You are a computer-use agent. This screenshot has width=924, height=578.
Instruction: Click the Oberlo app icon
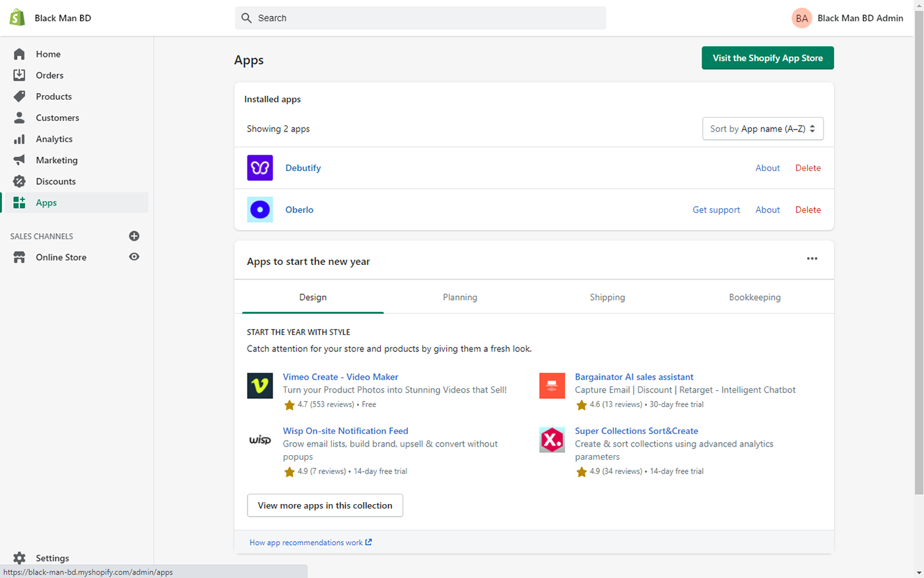(x=260, y=209)
